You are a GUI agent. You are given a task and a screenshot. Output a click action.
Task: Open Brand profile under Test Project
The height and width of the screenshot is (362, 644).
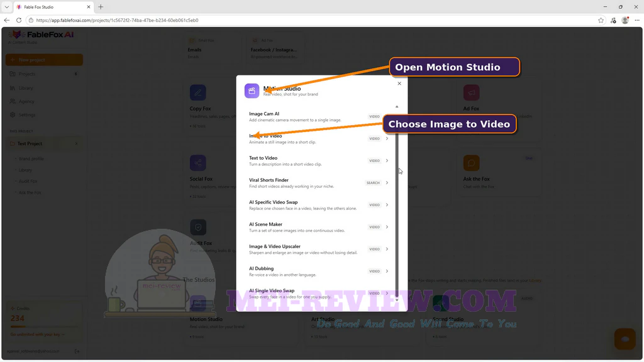click(x=31, y=159)
